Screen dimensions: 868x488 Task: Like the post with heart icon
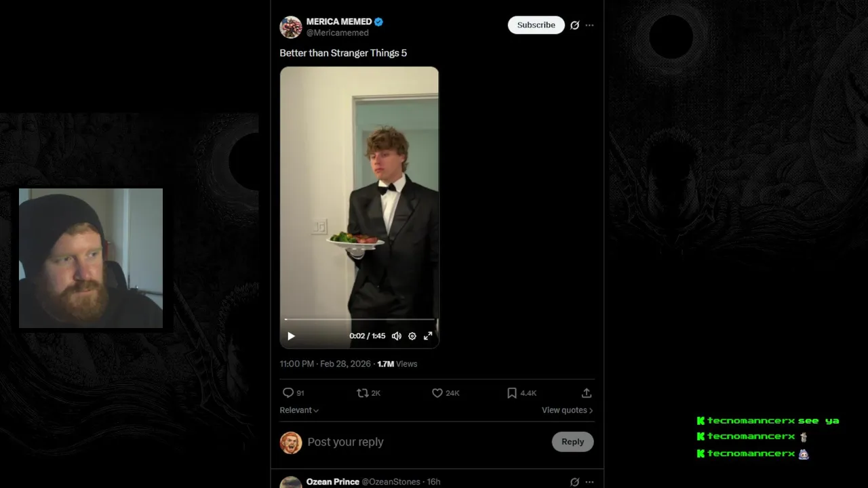click(437, 393)
